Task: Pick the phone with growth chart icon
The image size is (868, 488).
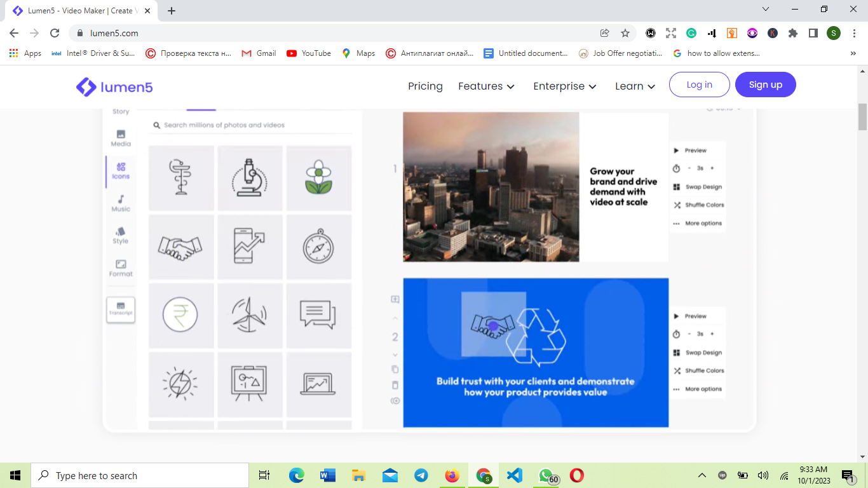Action: 250,247
